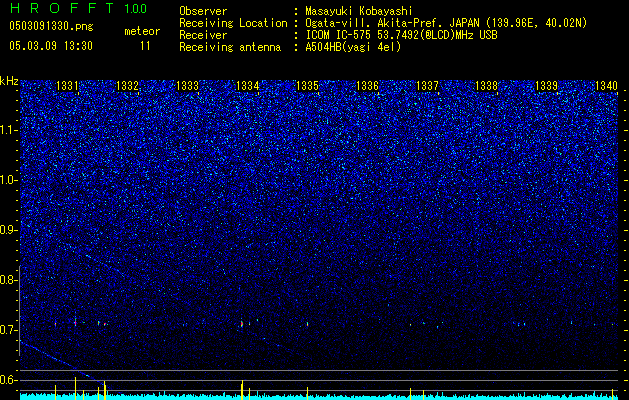
Task: Click the Observer label
Action: click(203, 11)
